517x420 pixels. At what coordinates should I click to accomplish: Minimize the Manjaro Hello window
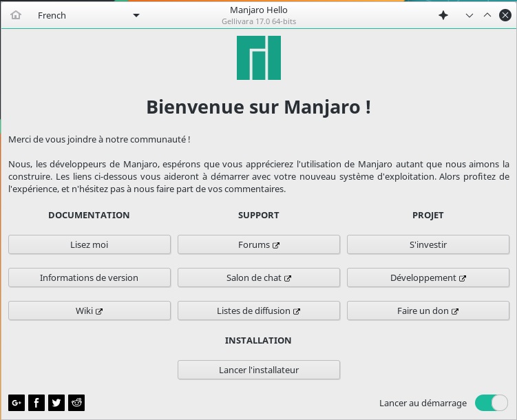point(469,16)
